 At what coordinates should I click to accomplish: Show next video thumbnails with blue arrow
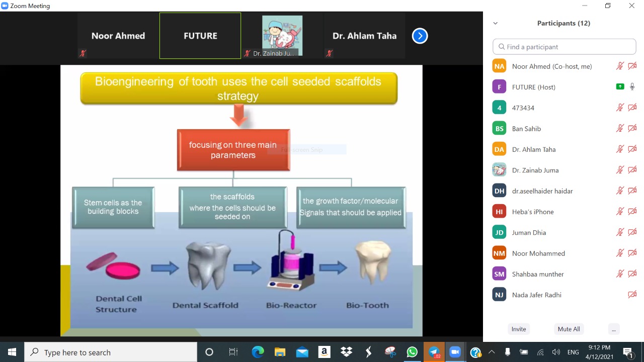click(420, 36)
